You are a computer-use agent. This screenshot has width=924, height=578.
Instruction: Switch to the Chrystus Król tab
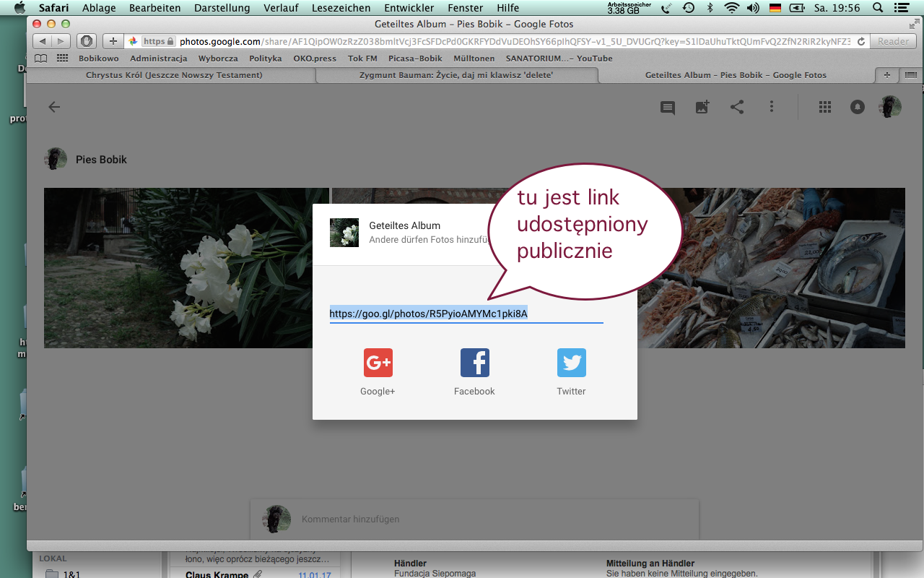(x=174, y=75)
